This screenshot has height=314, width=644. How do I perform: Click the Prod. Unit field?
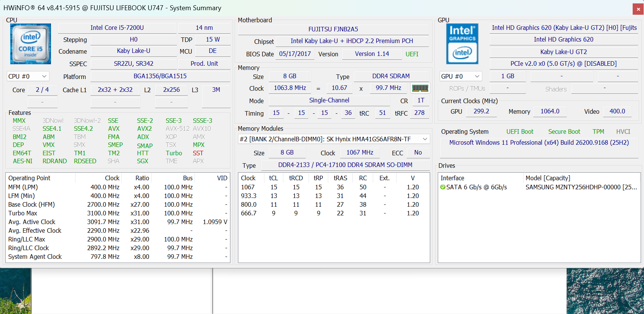(x=204, y=63)
